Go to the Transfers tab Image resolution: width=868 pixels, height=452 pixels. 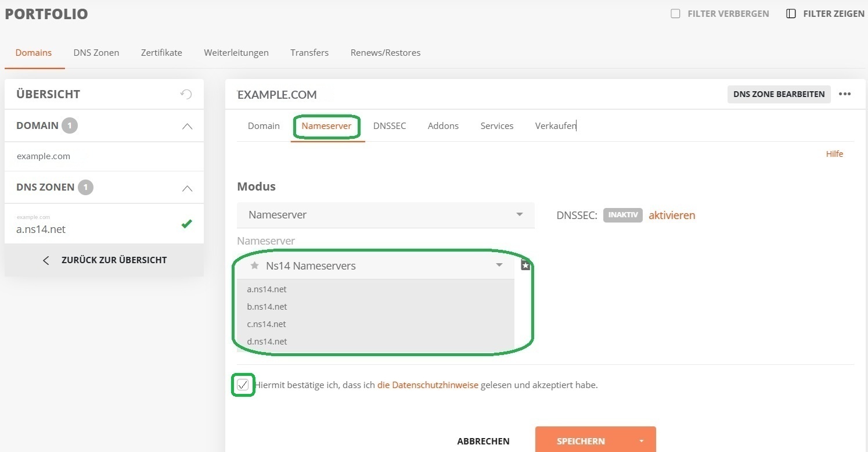pyautogui.click(x=309, y=52)
